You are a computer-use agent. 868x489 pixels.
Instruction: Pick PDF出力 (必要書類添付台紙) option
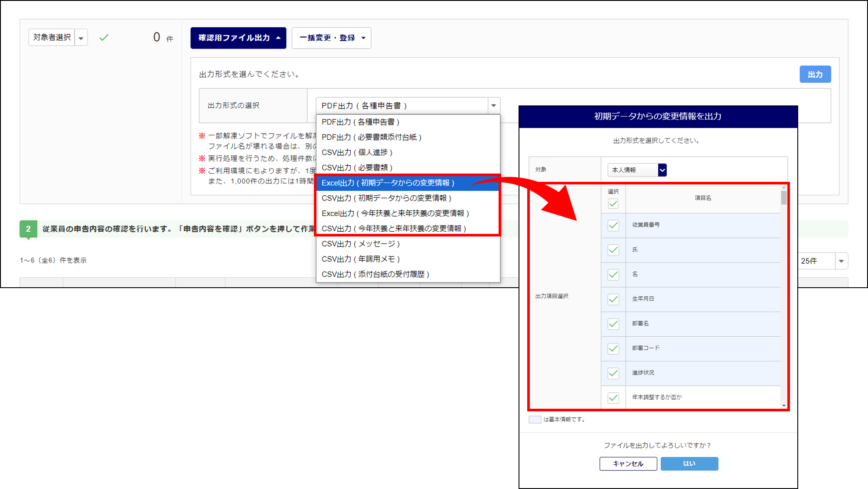371,137
